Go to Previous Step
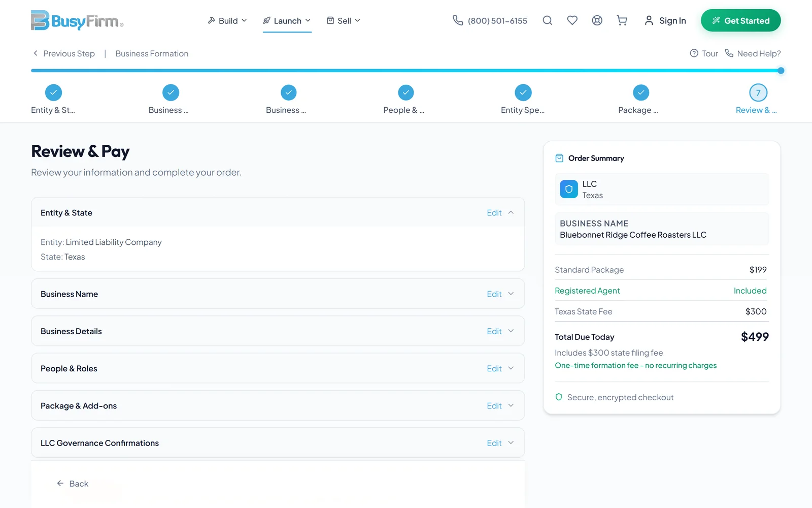 [63, 53]
